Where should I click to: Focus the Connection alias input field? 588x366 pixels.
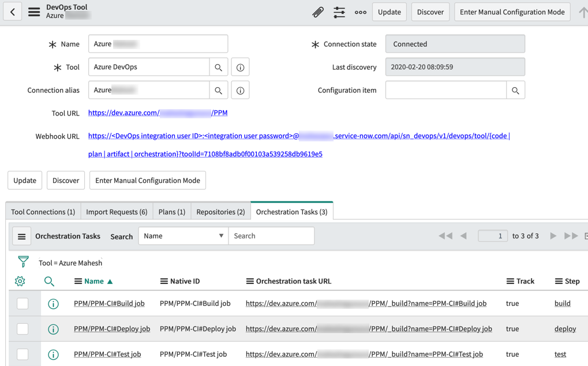149,90
